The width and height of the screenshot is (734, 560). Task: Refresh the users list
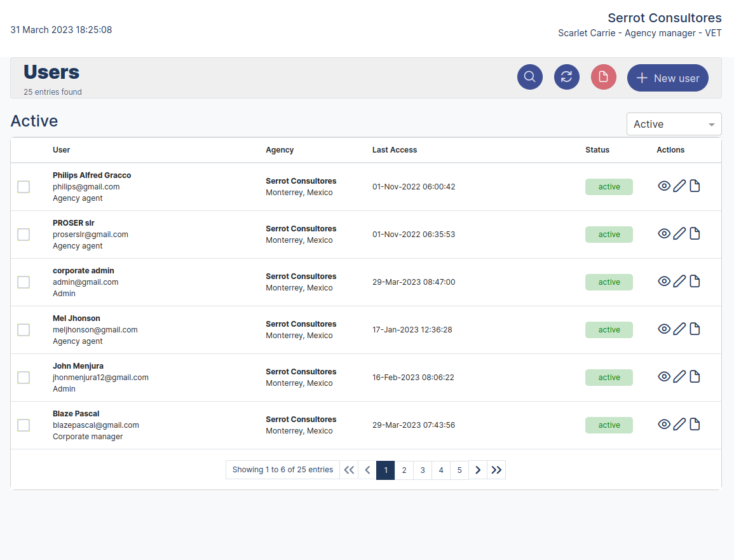(x=566, y=76)
